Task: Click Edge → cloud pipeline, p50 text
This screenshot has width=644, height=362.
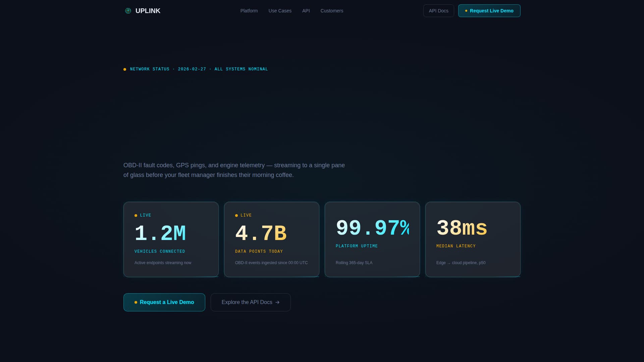Action: coord(461,263)
